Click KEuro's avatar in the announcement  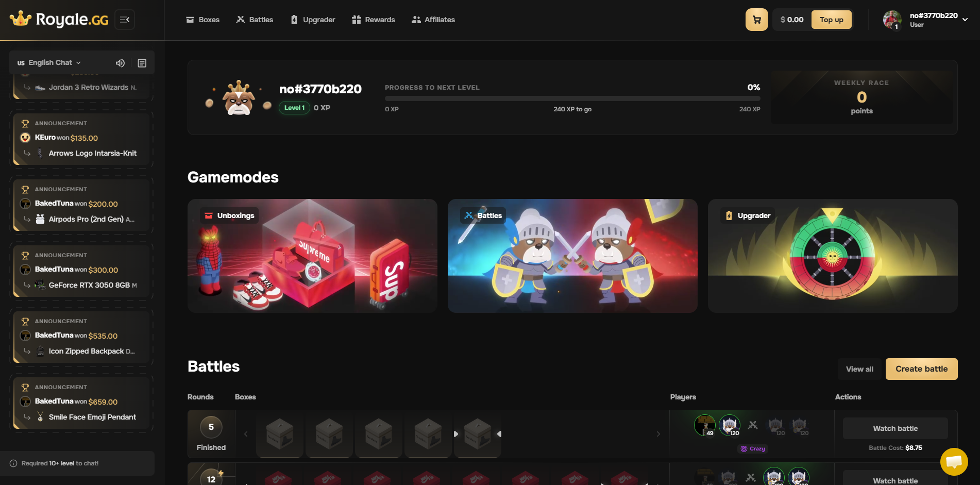pyautogui.click(x=25, y=138)
